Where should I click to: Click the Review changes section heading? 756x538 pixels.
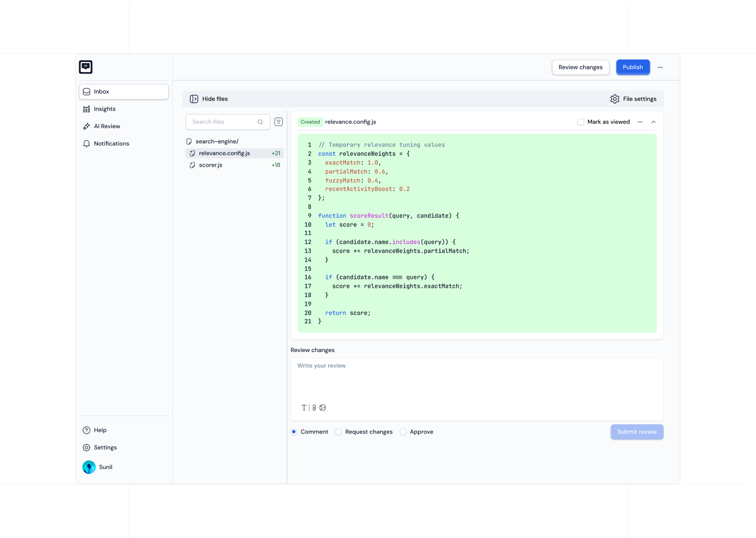click(x=312, y=350)
